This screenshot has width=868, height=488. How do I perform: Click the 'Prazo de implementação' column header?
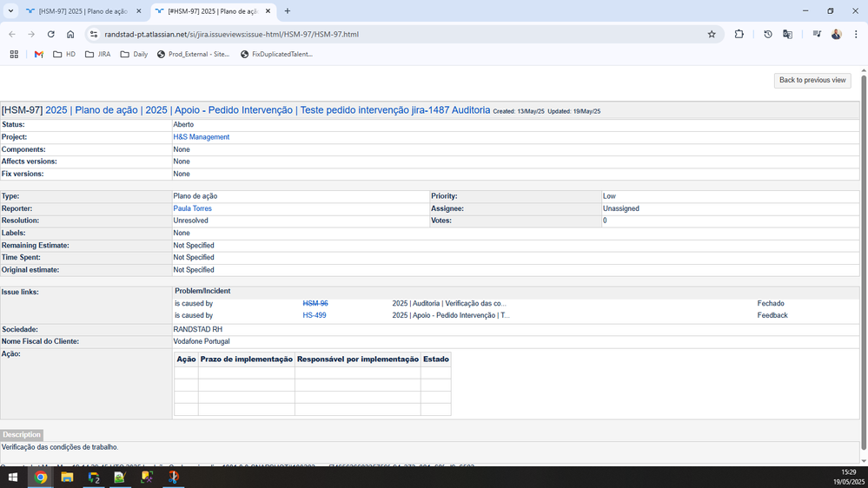247,359
